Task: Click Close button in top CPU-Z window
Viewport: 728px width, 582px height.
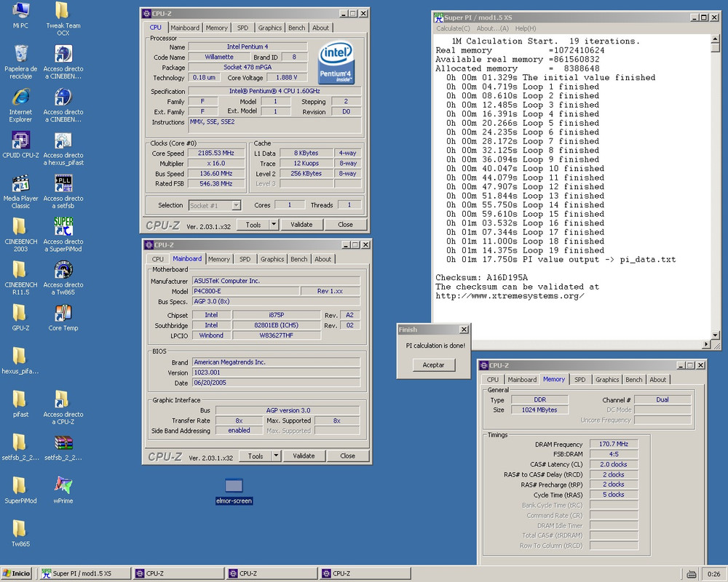Action: (345, 225)
